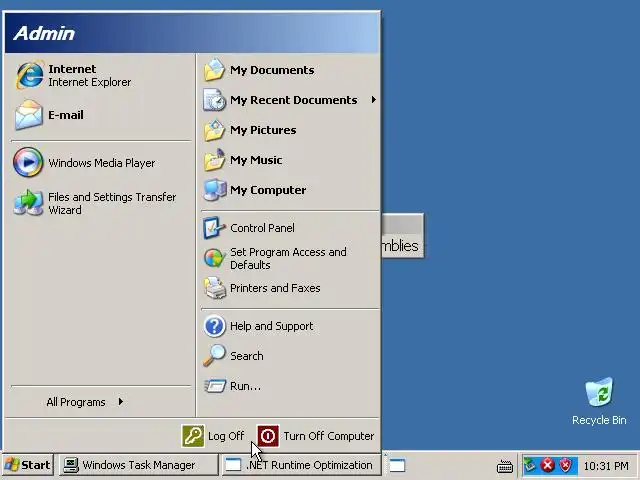Click the Start button
The width and height of the screenshot is (640, 480).
pyautogui.click(x=28, y=465)
